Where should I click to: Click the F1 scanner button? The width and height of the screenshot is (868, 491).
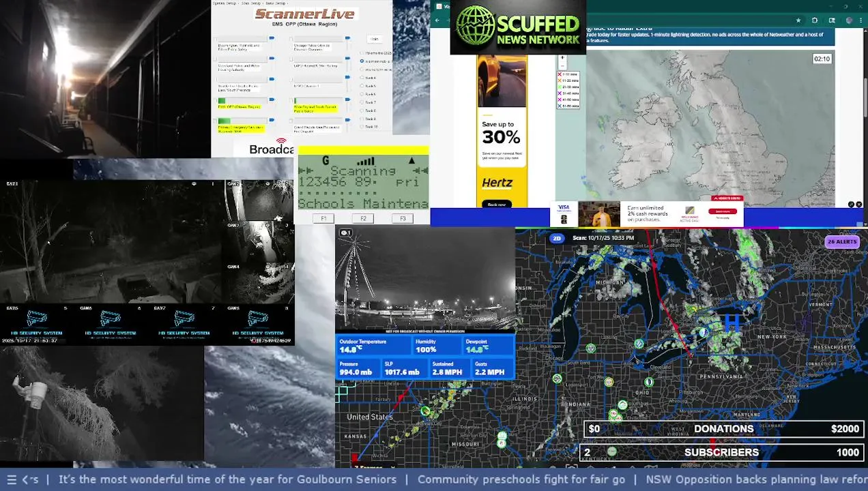point(323,218)
